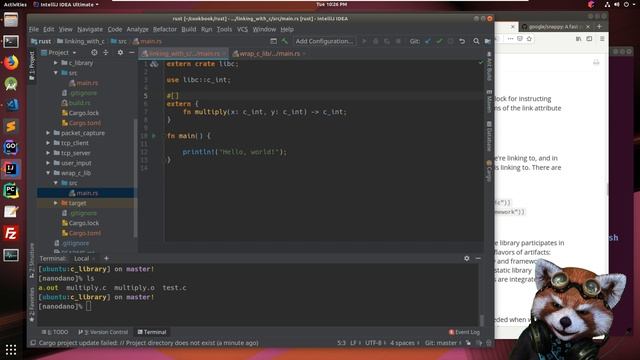
Task: Open the 4 spaces indent selector
Action: click(x=404, y=343)
